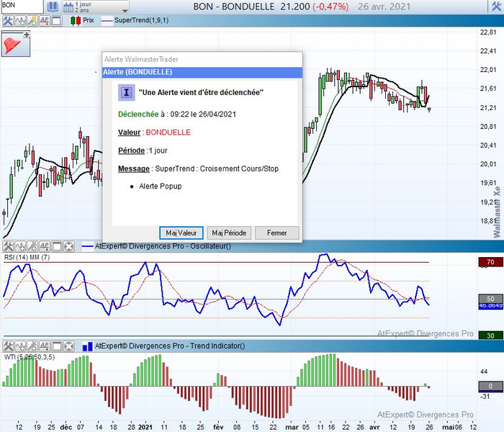This screenshot has width=504, height=432.
Task: Click the BON ticker input field
Action: [22, 6]
